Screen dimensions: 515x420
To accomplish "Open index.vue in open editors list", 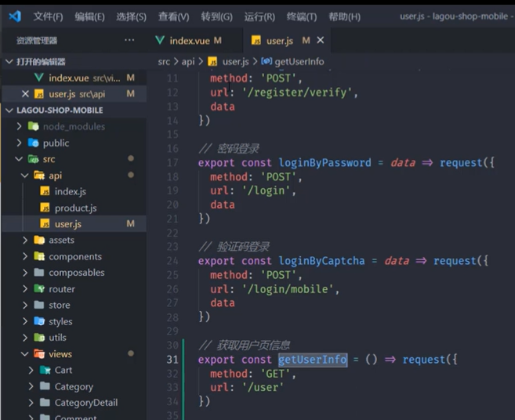I will coord(74,78).
